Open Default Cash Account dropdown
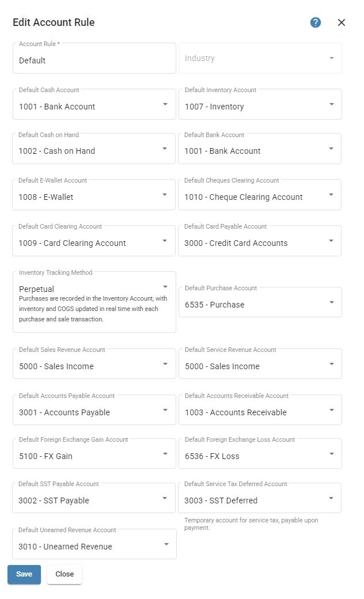The height and width of the screenshot is (599, 364). pos(94,104)
